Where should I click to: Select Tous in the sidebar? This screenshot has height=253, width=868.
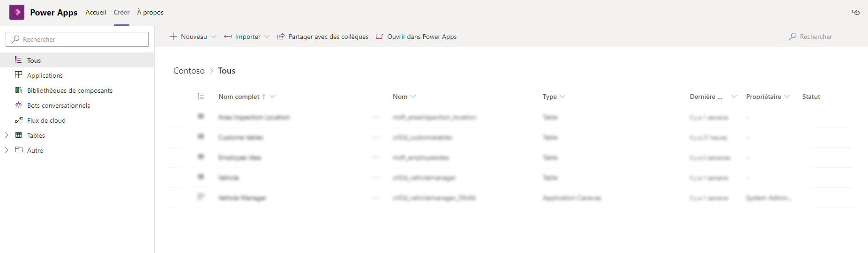[x=77, y=60]
